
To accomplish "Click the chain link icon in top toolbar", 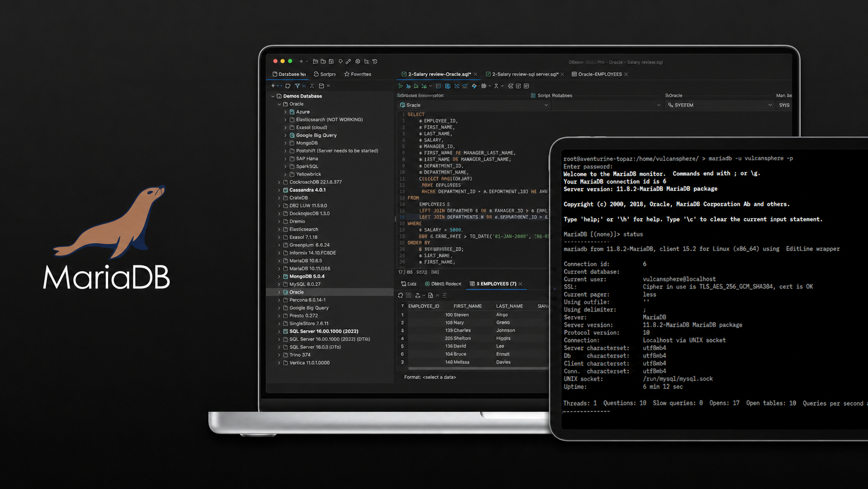I will point(348,61).
